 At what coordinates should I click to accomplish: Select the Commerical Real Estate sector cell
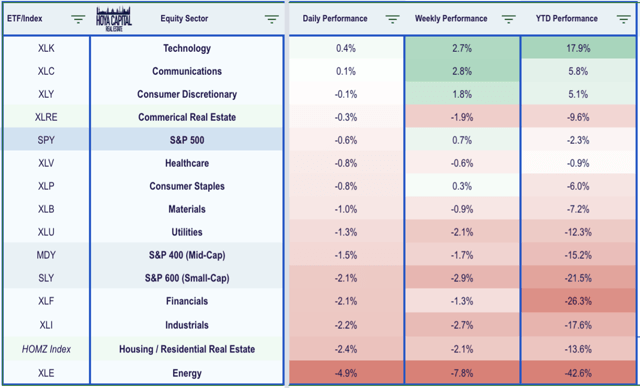click(187, 117)
